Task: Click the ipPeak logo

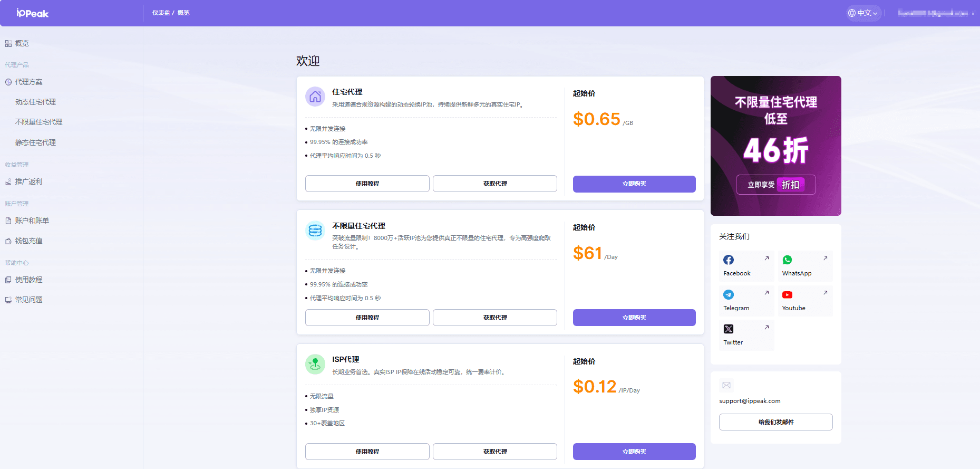Action: click(32, 13)
